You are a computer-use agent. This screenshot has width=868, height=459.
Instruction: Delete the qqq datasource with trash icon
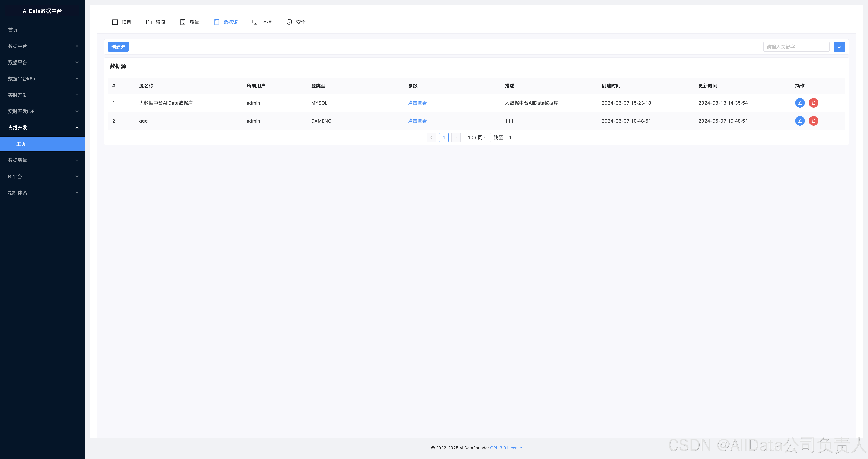point(813,121)
